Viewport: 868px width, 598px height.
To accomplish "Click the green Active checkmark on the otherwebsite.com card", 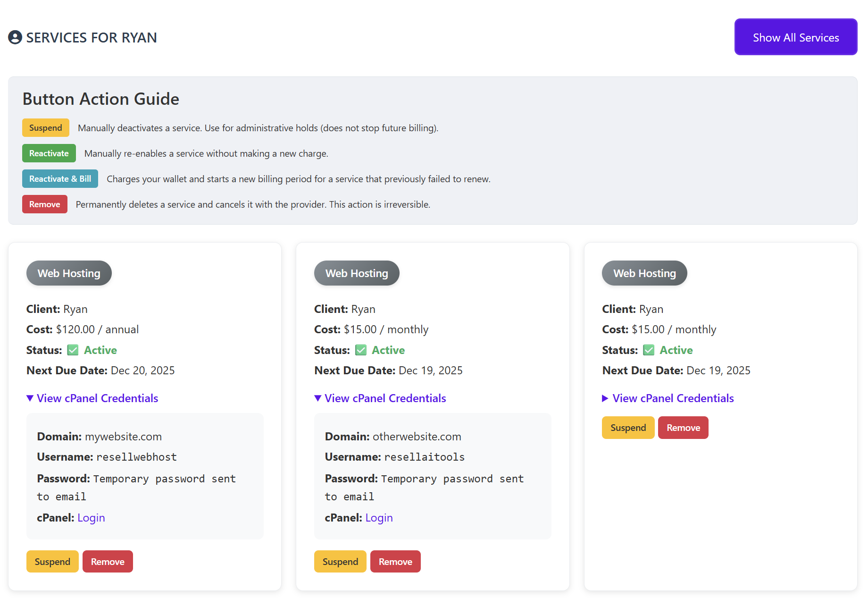I will point(360,350).
